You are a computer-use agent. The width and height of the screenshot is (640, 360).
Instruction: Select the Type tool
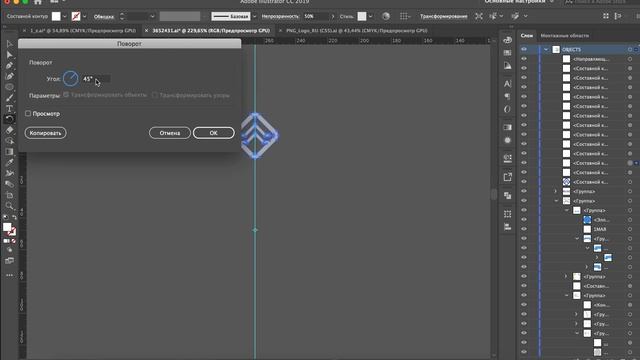pos(9,109)
